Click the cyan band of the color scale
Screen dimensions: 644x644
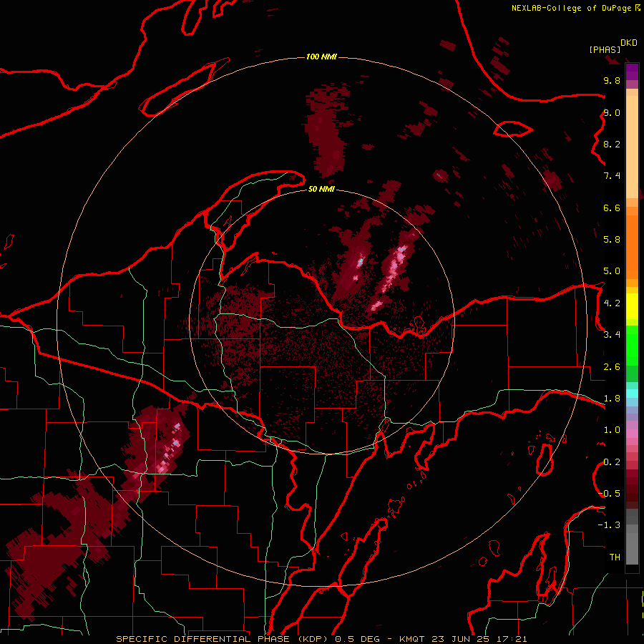(632, 393)
